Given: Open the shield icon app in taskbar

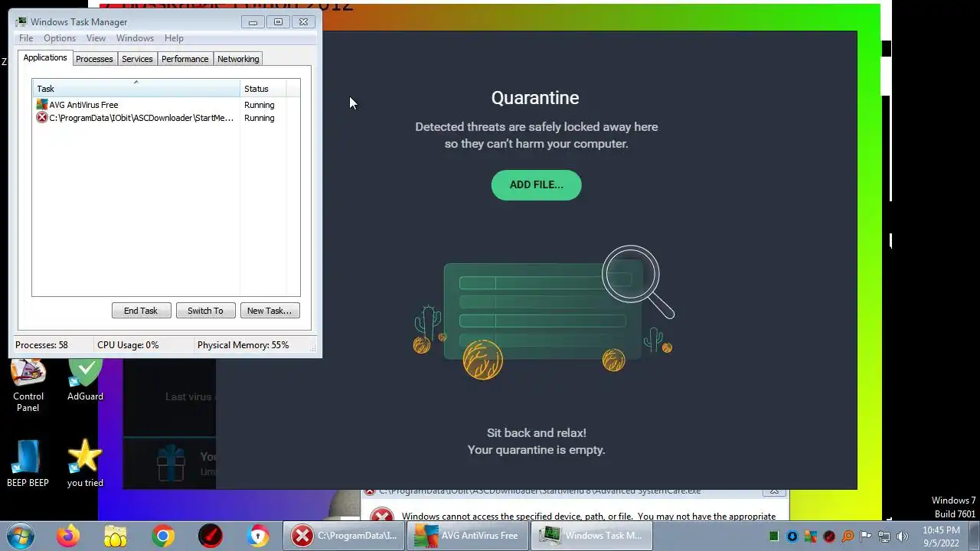Looking at the screenshot, I should [258, 536].
